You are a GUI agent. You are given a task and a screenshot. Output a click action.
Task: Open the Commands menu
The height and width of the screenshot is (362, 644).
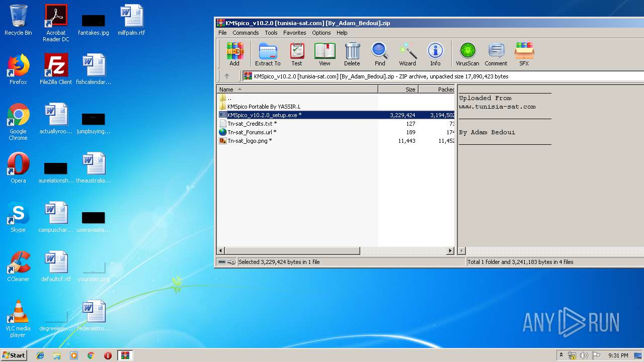point(246,33)
